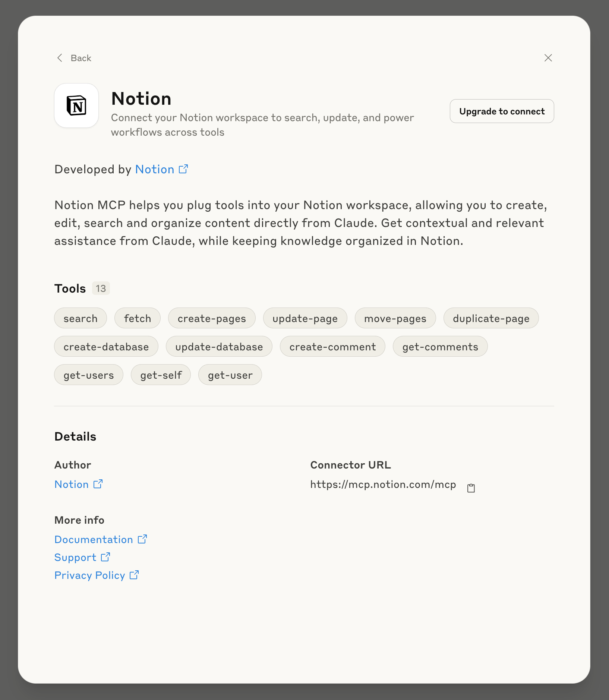Click external-link icon next to Author Notion
The height and width of the screenshot is (700, 609).
[x=98, y=484]
